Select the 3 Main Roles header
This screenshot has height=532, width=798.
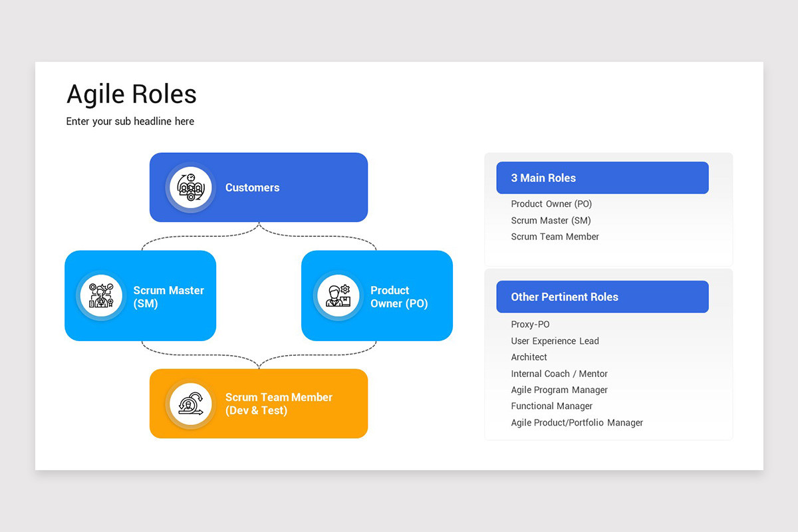click(x=602, y=178)
